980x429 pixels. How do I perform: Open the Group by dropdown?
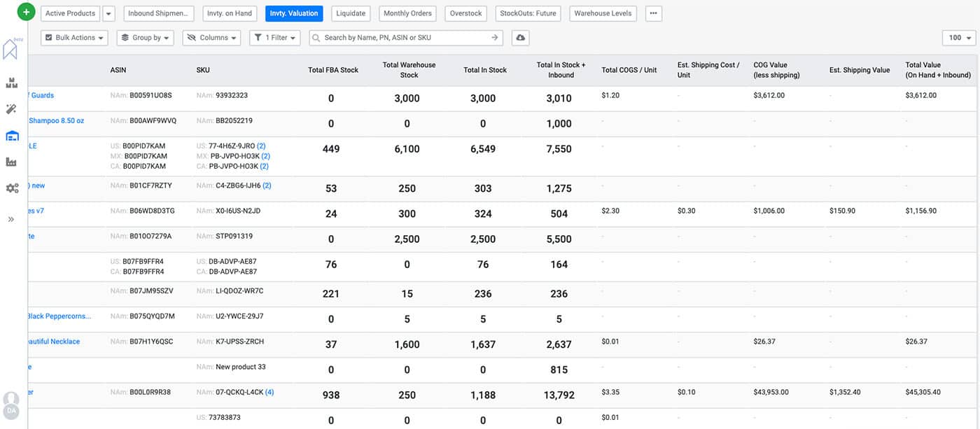pyautogui.click(x=145, y=38)
